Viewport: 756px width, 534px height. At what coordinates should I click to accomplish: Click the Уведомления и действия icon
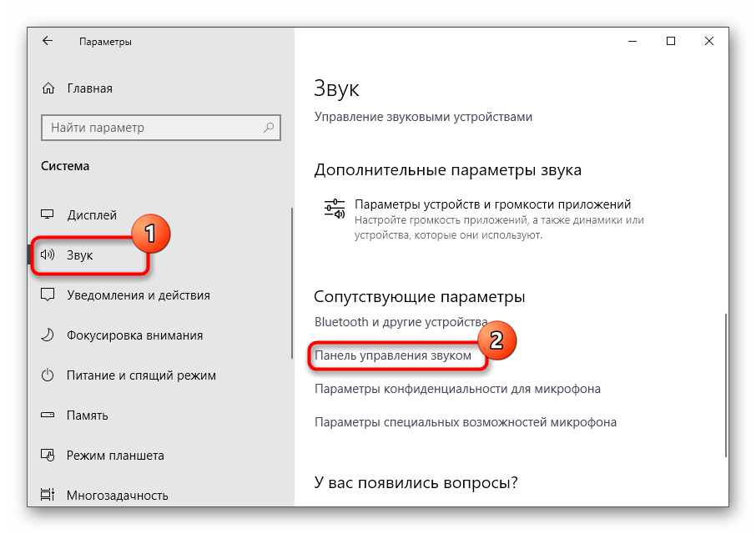pyautogui.click(x=48, y=295)
